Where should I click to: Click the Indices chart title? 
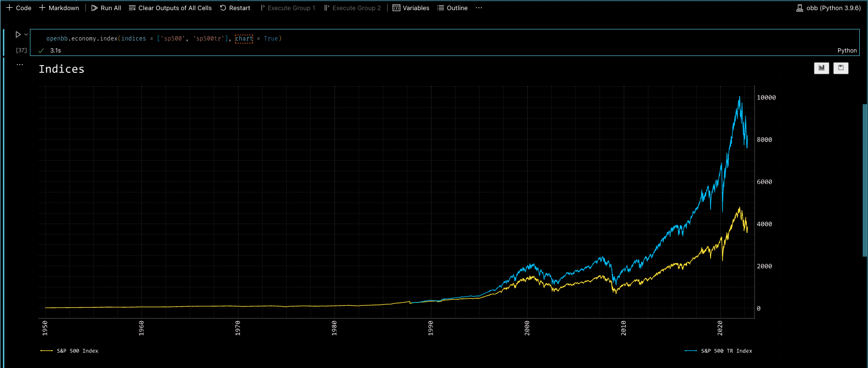coord(62,69)
